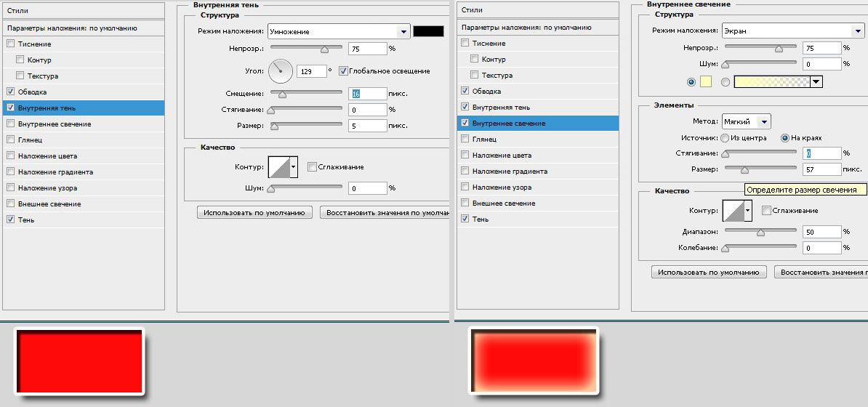Click the Смещение pixel value field
Image resolution: width=868 pixels, height=407 pixels.
[x=367, y=93]
